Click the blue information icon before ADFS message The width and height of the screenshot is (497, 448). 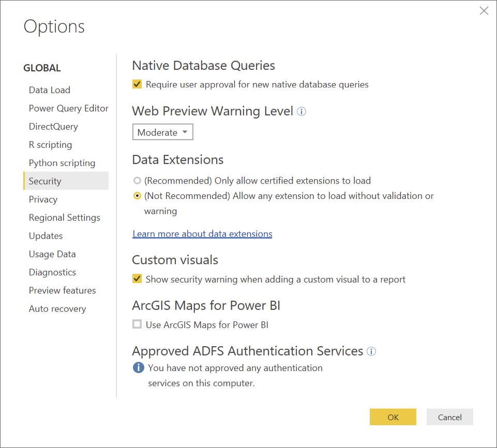pos(138,367)
